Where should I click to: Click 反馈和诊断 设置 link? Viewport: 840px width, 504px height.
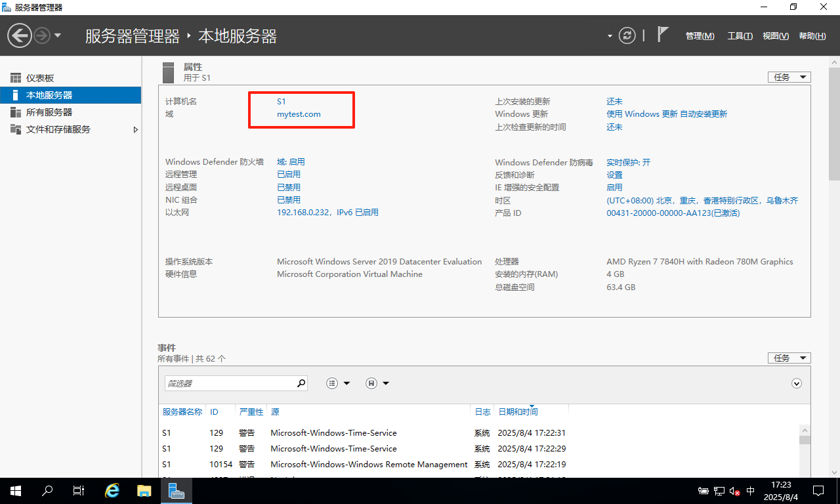614,175
